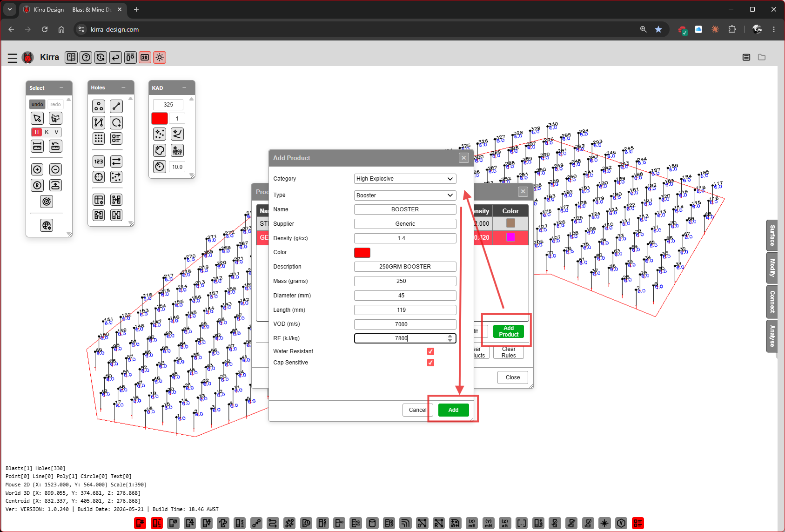Toggle the red list icon at bottom right
This screenshot has width=785, height=532.
(637, 523)
